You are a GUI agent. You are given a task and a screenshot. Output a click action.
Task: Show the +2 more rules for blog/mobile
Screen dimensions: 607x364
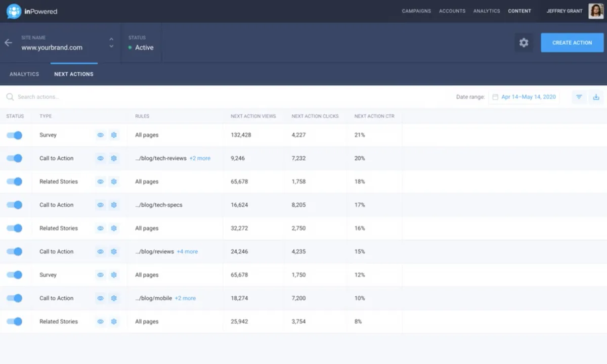coord(185,298)
